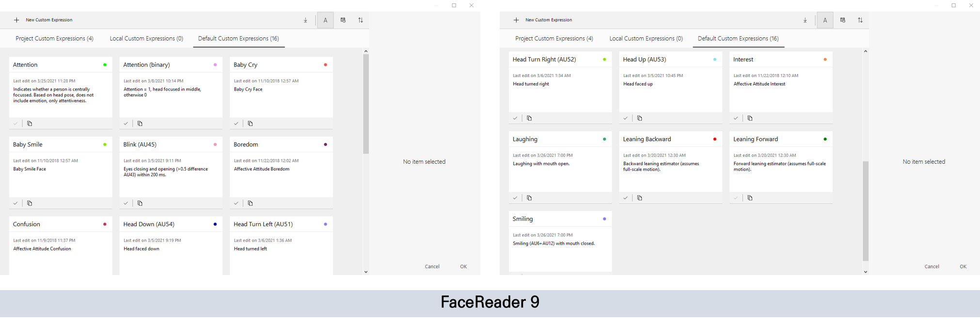Click the copy icon on Baby Smile card
The image size is (980, 323).
30,203
